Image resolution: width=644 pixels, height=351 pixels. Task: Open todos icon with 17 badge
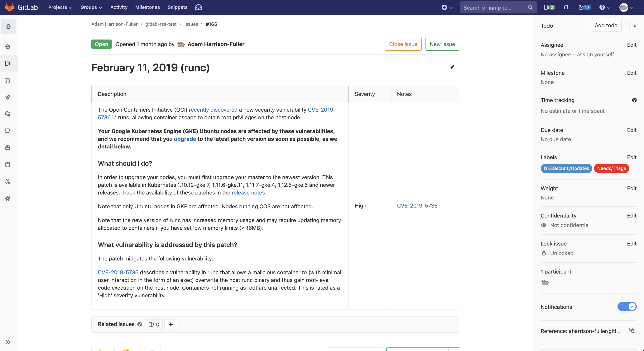point(585,7)
